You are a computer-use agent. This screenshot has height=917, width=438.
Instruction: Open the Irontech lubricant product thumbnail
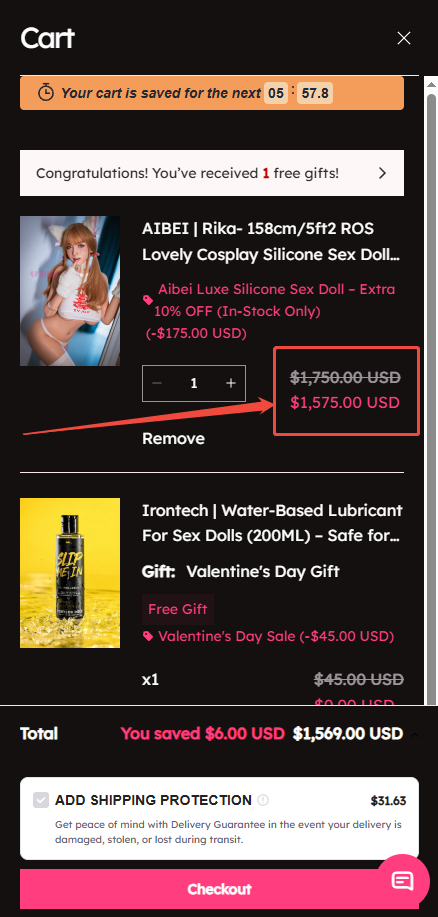(70, 573)
